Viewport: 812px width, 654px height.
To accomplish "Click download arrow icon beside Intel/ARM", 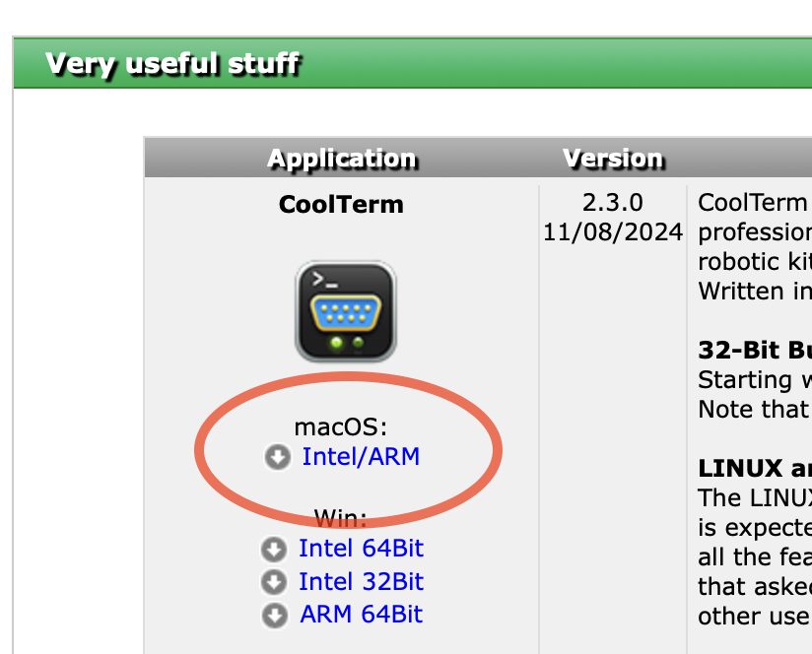I will (278, 457).
